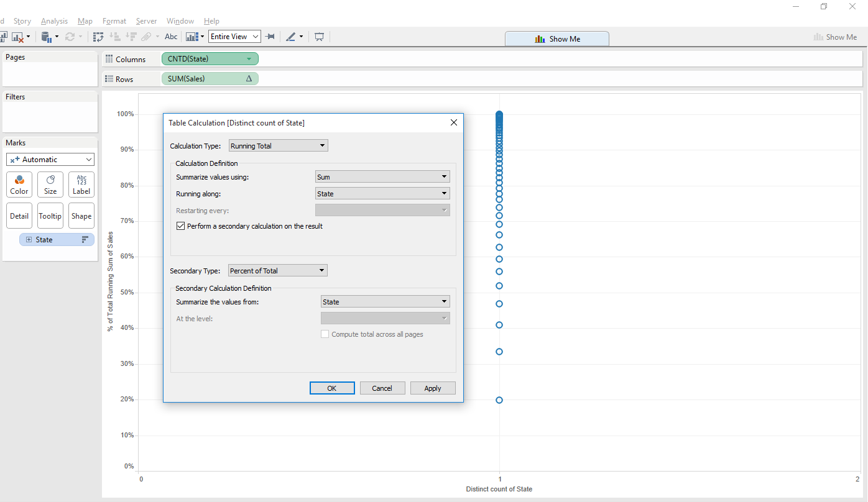Open the Format menu
This screenshot has width=868, height=502.
(x=114, y=21)
